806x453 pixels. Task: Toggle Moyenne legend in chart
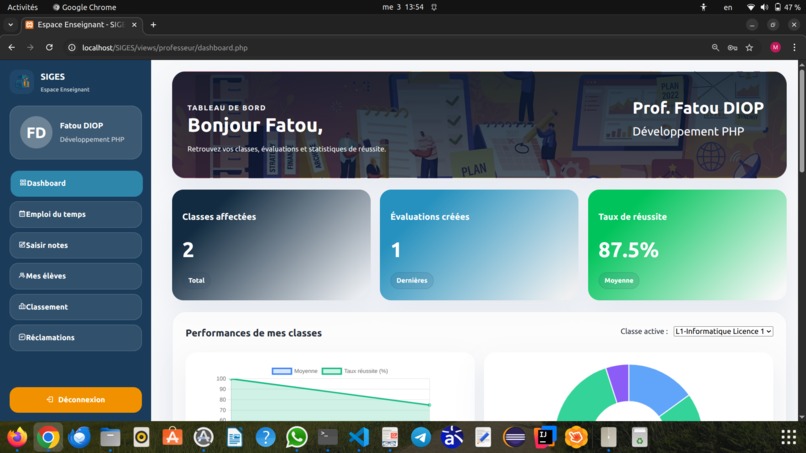[295, 371]
